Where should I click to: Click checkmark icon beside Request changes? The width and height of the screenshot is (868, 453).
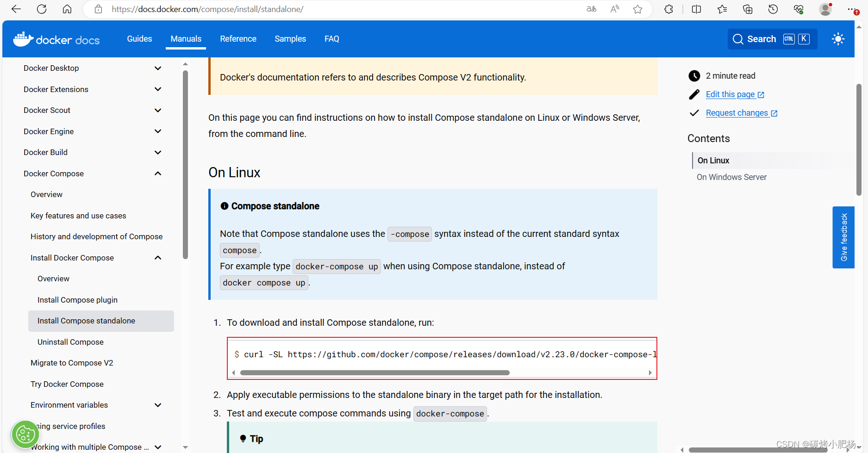click(x=694, y=113)
